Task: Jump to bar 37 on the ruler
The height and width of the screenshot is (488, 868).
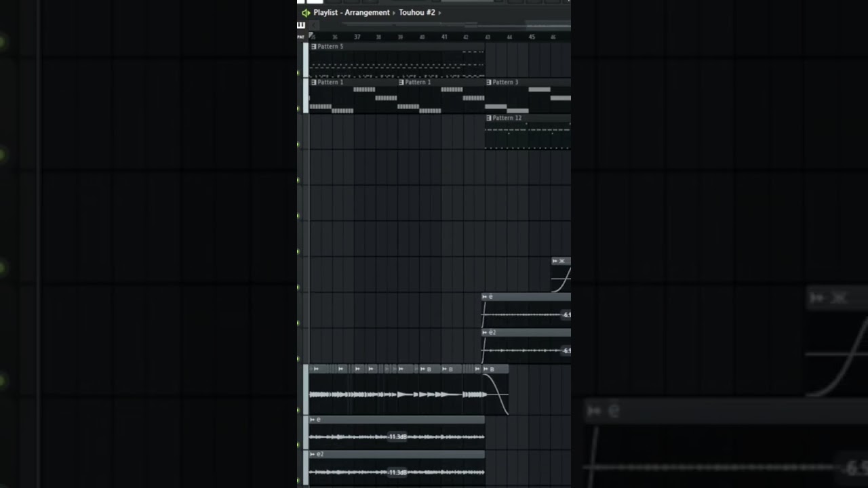Action: pos(357,37)
